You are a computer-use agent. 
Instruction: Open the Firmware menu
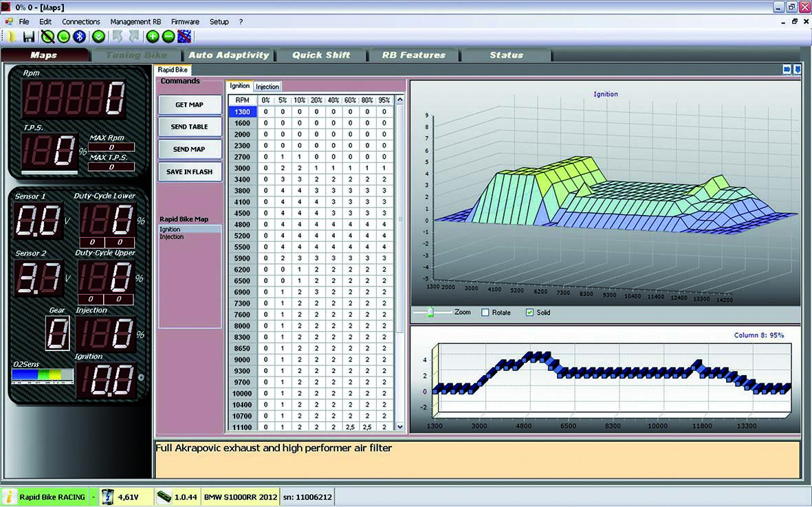pos(185,21)
